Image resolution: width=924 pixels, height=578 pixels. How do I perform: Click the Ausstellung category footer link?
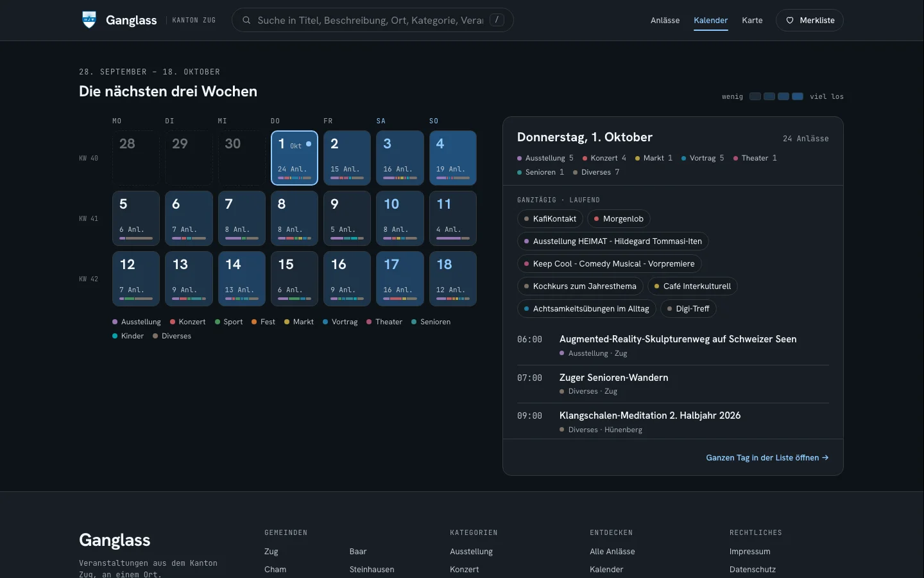(472, 552)
